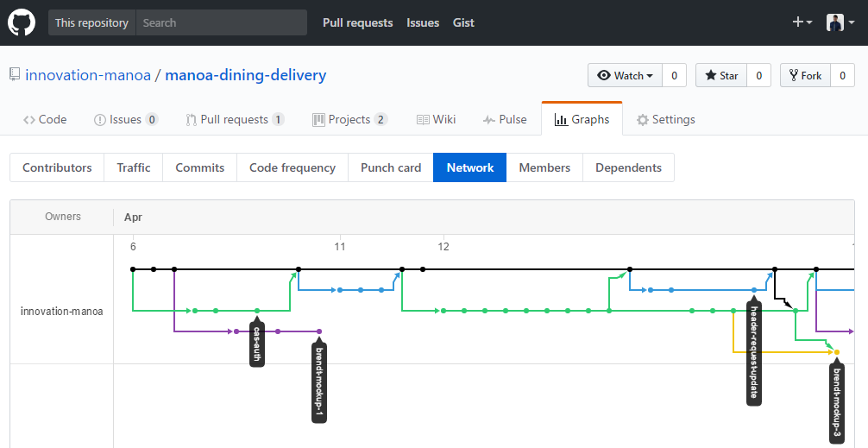Click the day 11 date label
This screenshot has width=868, height=448.
(340, 246)
